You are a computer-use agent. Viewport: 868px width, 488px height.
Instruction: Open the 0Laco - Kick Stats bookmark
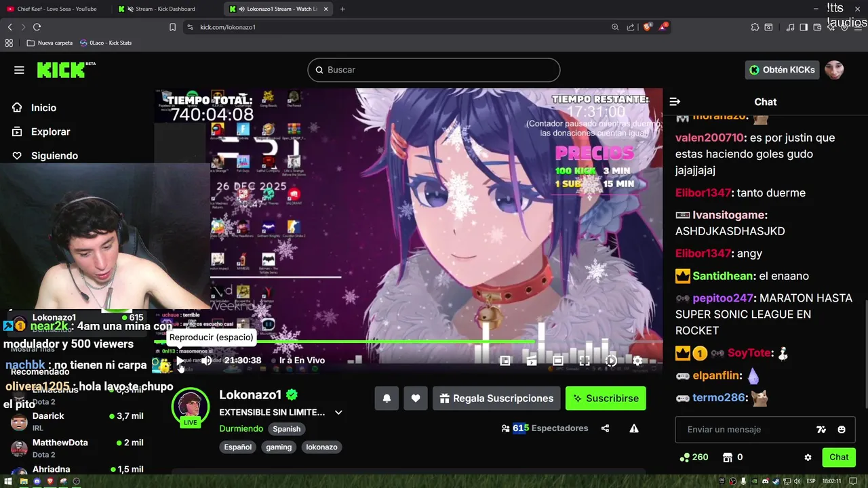point(106,43)
